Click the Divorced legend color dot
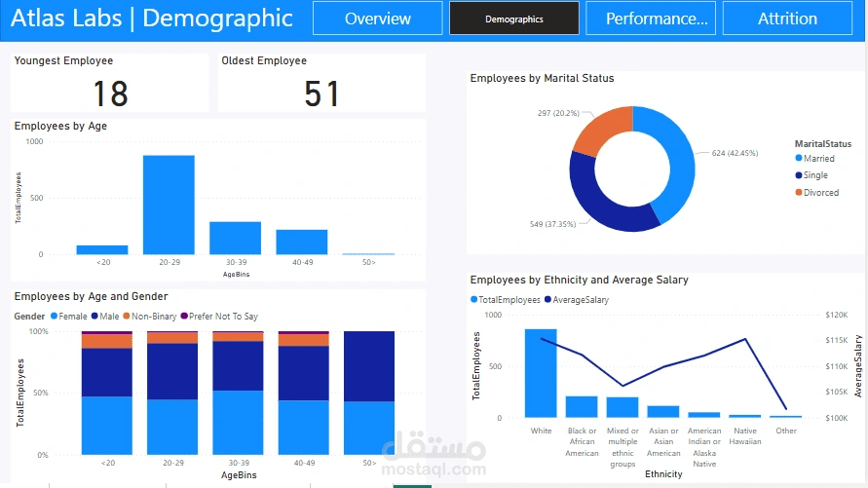 798,193
